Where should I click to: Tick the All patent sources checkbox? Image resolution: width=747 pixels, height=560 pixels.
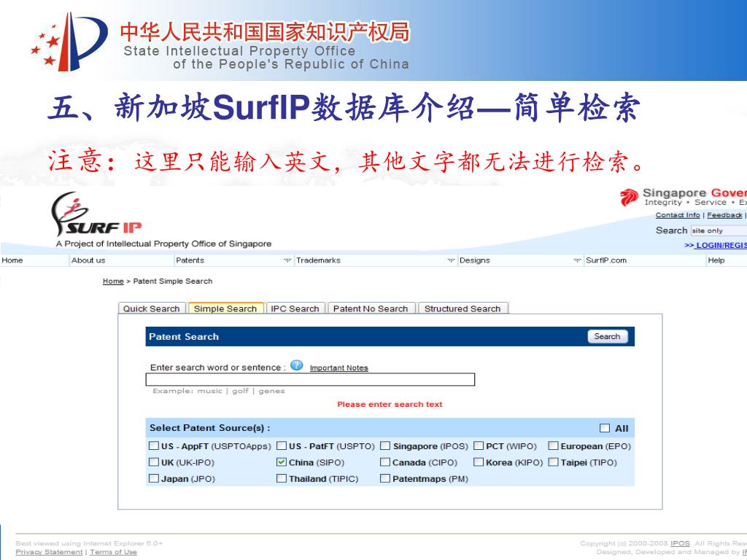point(605,428)
